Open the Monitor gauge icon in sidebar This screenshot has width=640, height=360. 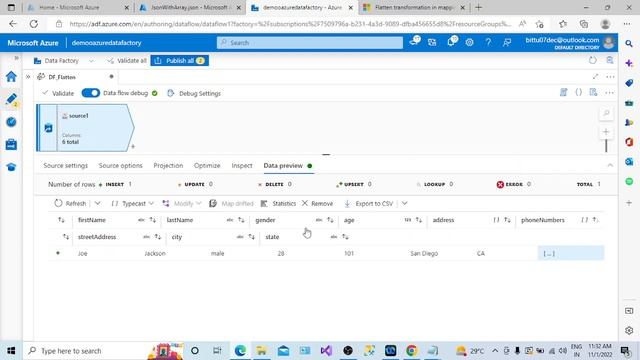(11, 122)
